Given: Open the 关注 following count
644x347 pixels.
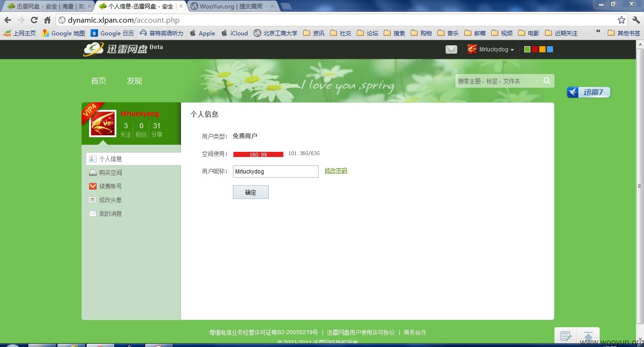Looking at the screenshot, I should click(x=125, y=130).
